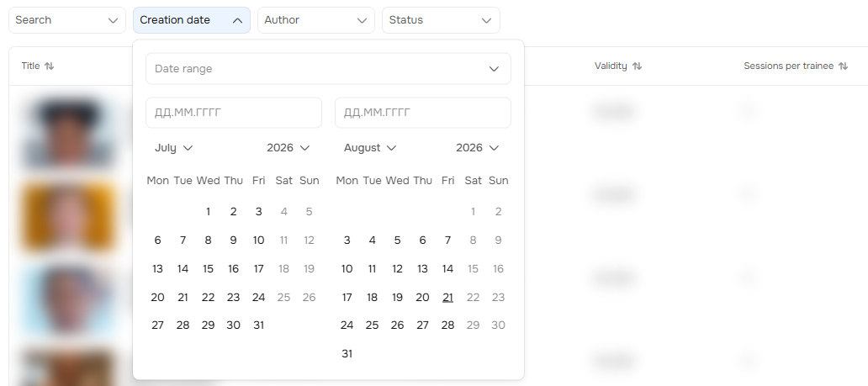Image resolution: width=868 pixels, height=386 pixels.
Task: Choose August 3 in the calendar
Action: coord(347,240)
